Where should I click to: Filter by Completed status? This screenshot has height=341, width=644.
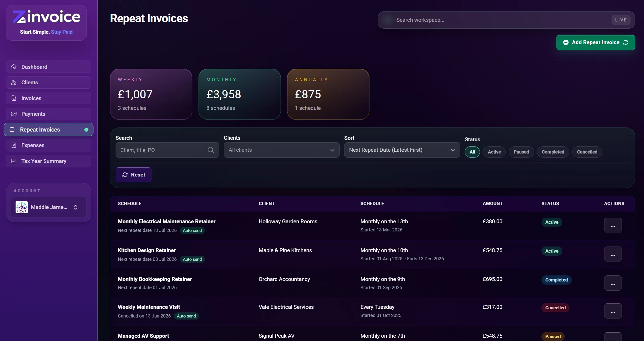pyautogui.click(x=553, y=152)
